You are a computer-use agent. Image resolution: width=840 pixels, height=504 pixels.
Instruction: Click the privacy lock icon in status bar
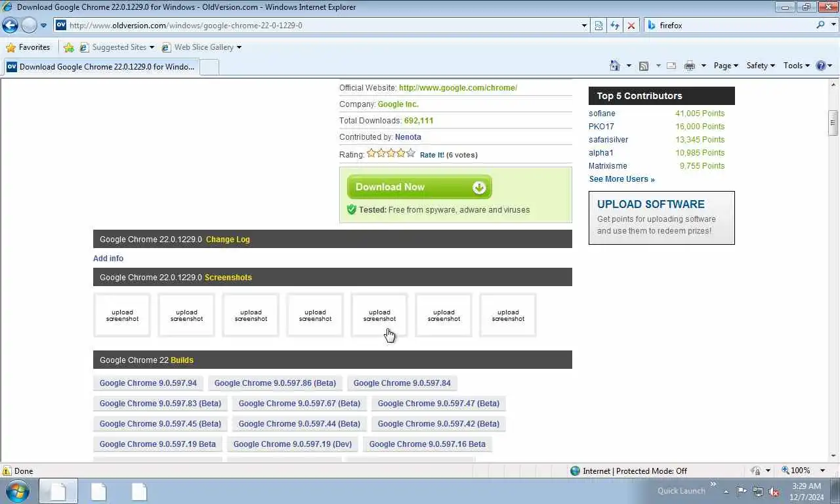tap(756, 471)
